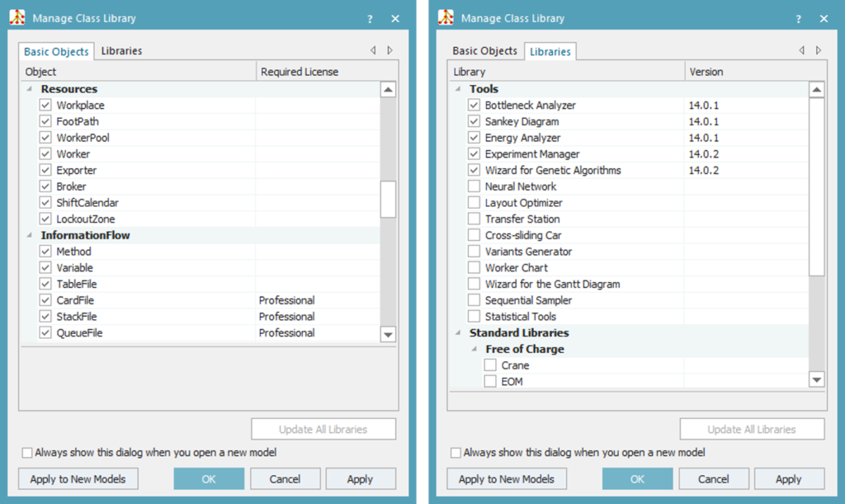
Task: Click the Apply button in the right dialog
Action: [789, 478]
